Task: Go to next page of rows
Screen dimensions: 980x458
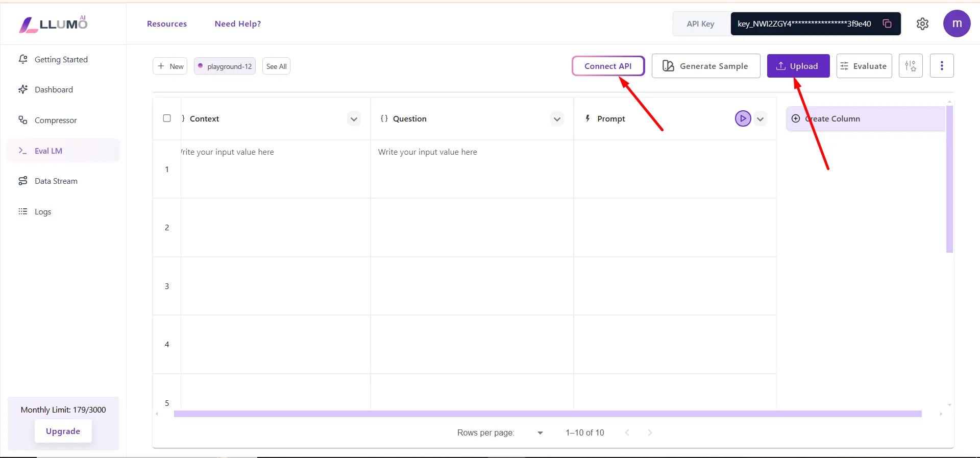Action: tap(650, 432)
